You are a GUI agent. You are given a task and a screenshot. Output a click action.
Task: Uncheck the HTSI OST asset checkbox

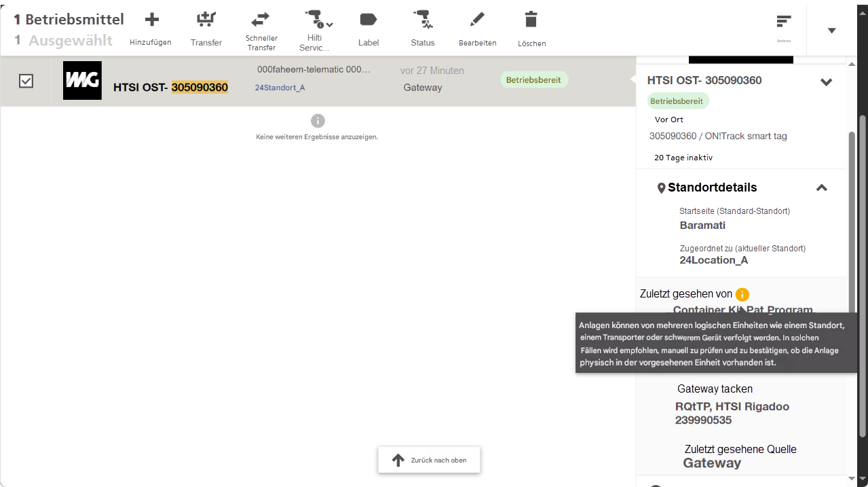(26, 81)
